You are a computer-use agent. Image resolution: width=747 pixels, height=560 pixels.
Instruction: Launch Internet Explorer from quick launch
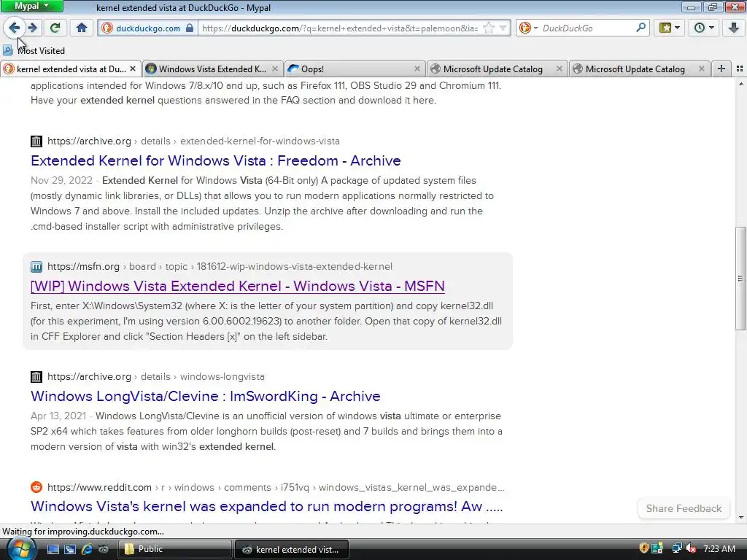pyautogui.click(x=87, y=549)
